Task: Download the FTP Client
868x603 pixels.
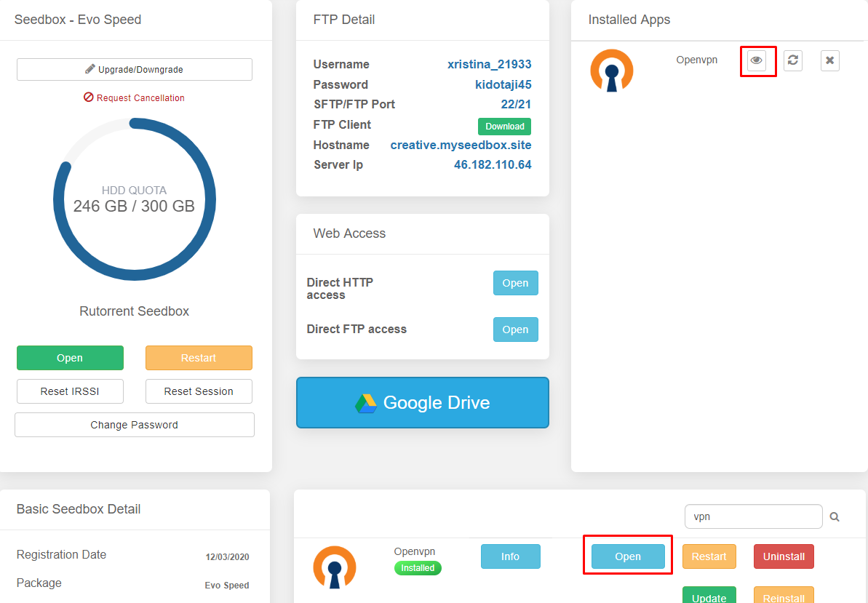Action: (504, 126)
